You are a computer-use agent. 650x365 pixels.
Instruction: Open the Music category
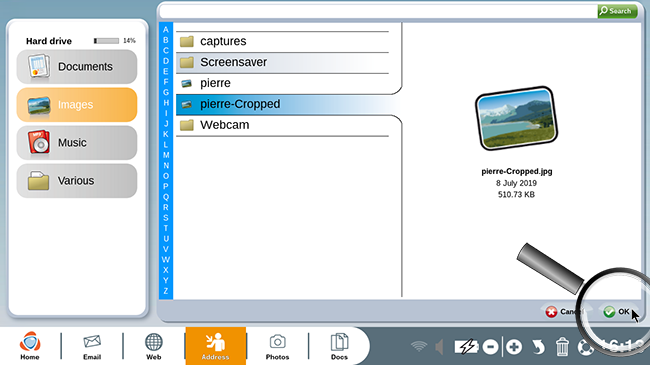[x=77, y=143]
